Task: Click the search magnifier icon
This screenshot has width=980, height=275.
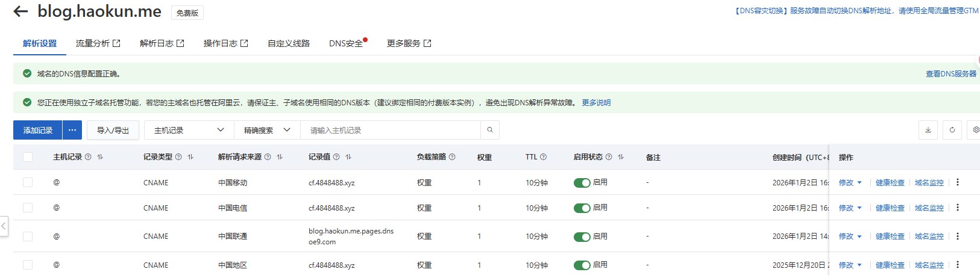Action: 490,130
